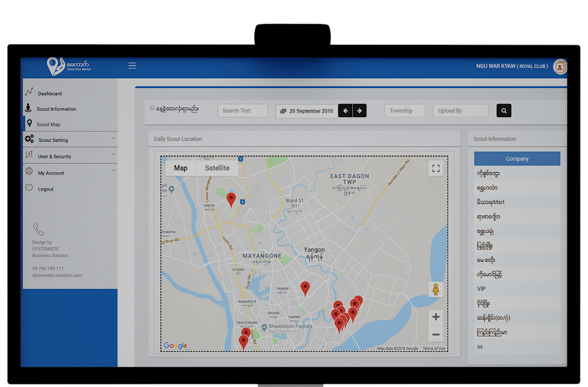588x387 pixels.
Task: Click the Daily Scout Location panel title
Action: (178, 139)
